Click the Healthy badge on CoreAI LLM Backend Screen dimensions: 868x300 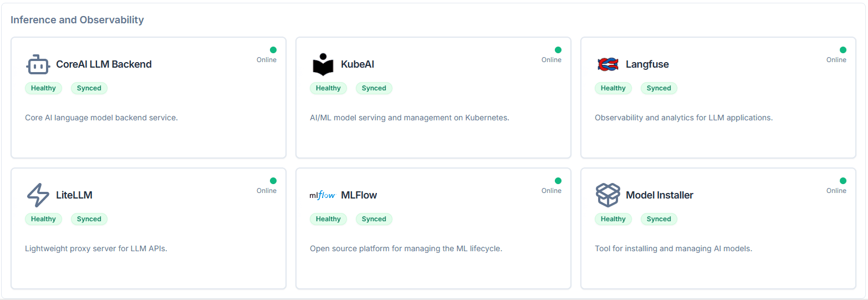tap(43, 88)
